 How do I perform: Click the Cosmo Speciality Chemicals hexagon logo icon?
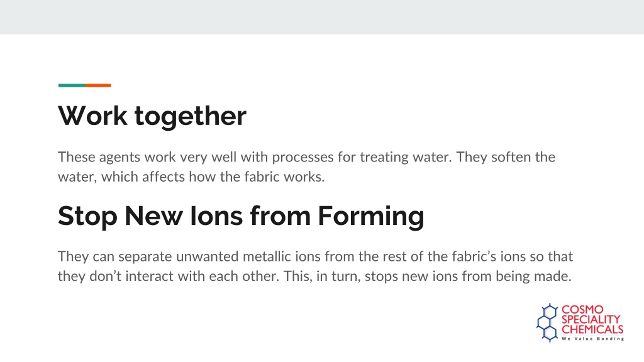point(548,322)
